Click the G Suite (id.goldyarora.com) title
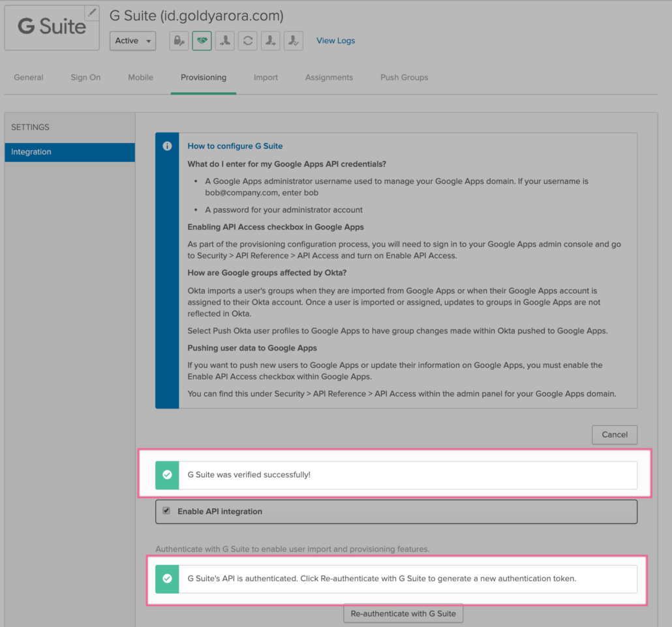 click(x=196, y=16)
